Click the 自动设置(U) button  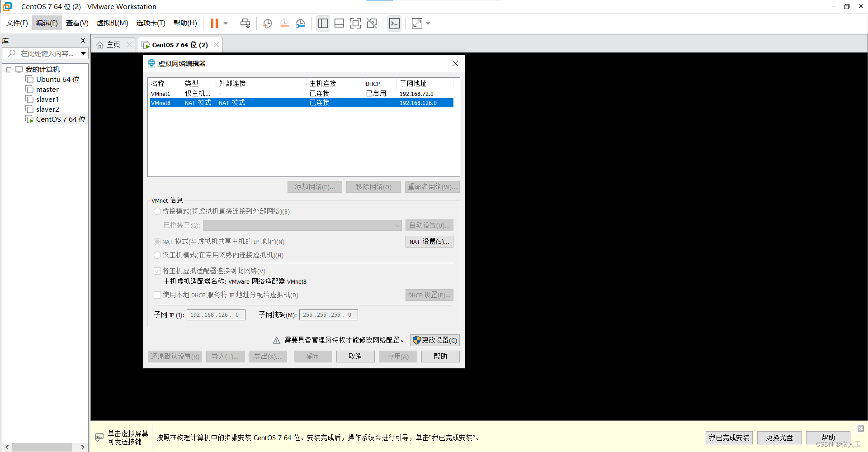coord(429,225)
